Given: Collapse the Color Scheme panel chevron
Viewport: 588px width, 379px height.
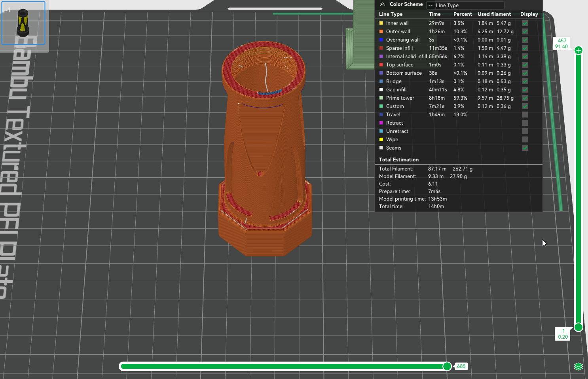Looking at the screenshot, I should [x=382, y=4].
